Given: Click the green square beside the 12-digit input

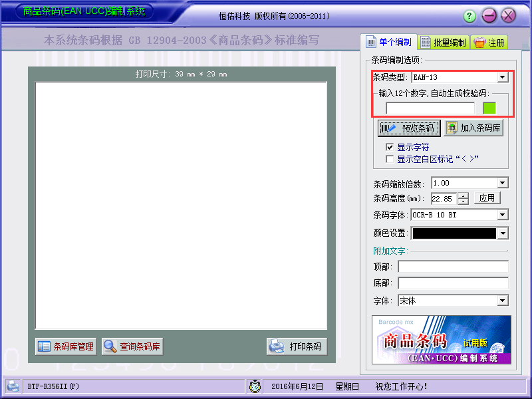Looking at the screenshot, I should coord(489,108).
